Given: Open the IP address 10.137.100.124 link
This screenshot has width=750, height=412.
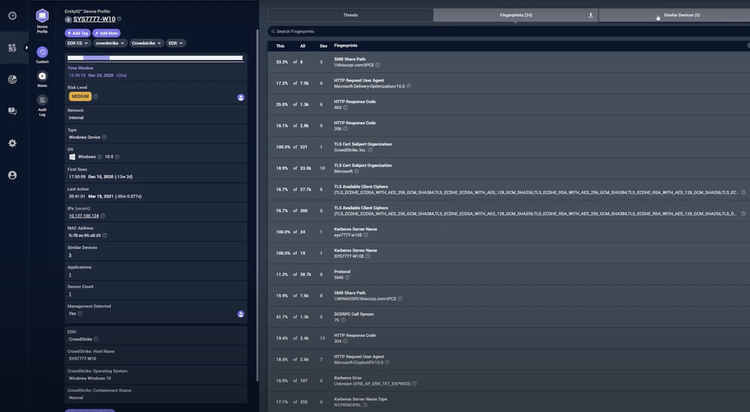Looking at the screenshot, I should coord(84,216).
